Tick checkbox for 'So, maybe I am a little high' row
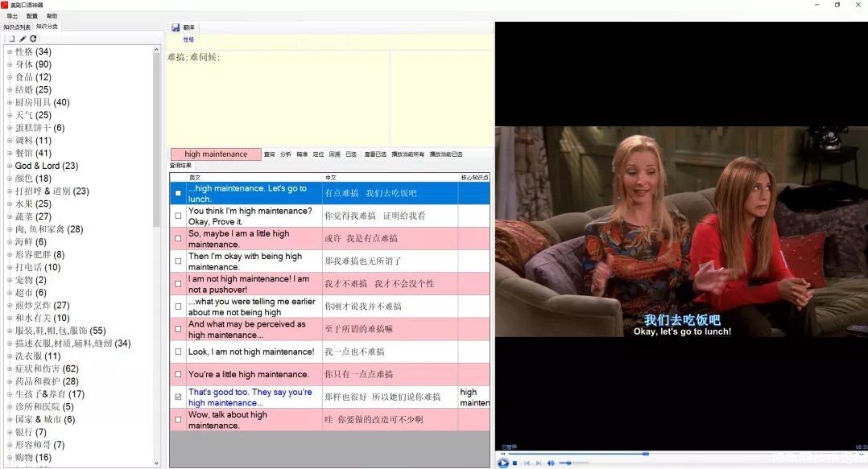The image size is (868, 469). coord(178,238)
